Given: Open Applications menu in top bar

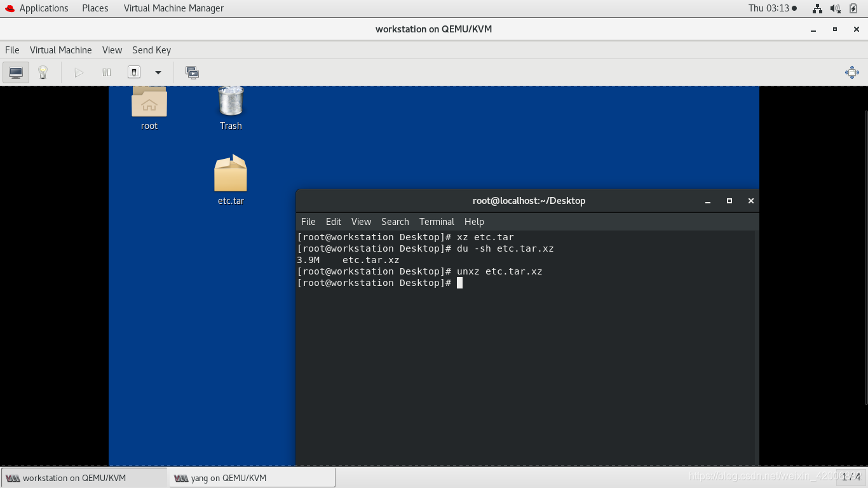Looking at the screenshot, I should (x=44, y=8).
